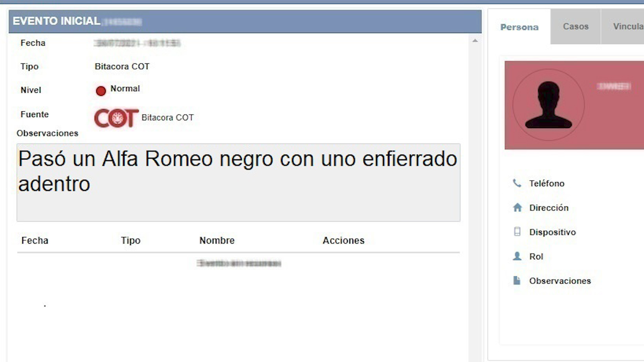Click the Tipo column header in table
The width and height of the screenshot is (644, 362).
130,240
